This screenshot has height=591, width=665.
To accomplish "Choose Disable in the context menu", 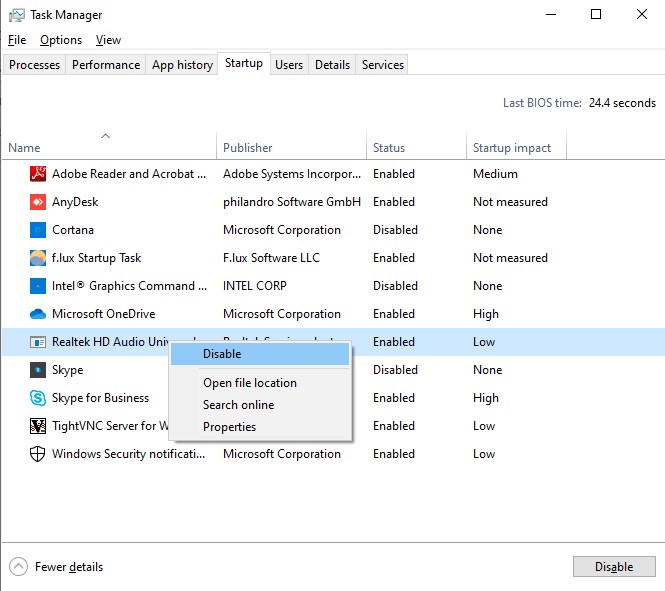I will 260,354.
